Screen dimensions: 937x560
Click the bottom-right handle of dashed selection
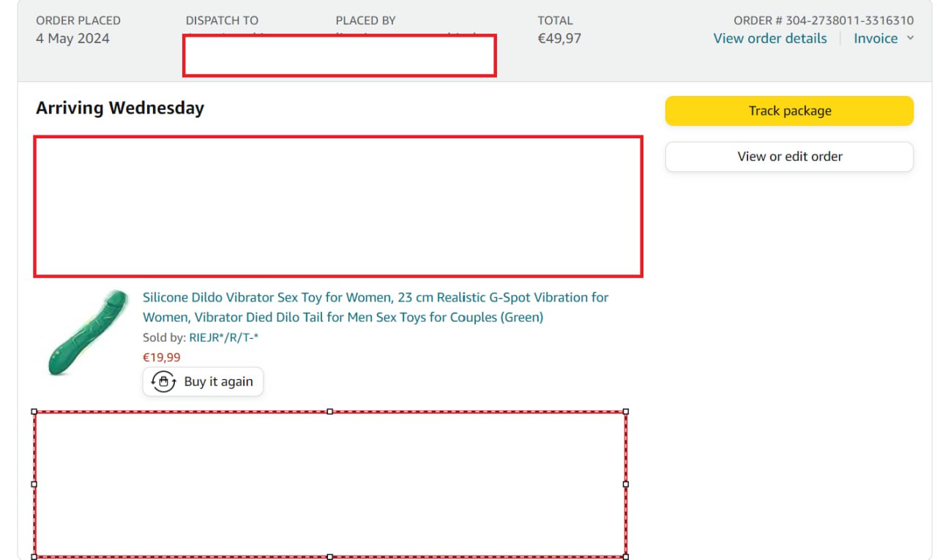[626, 556]
